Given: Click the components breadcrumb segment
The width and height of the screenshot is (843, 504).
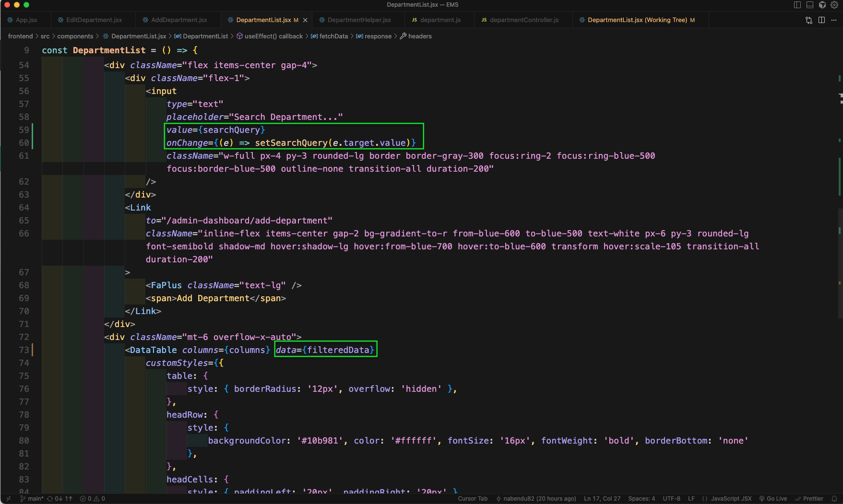Looking at the screenshot, I should 75,36.
